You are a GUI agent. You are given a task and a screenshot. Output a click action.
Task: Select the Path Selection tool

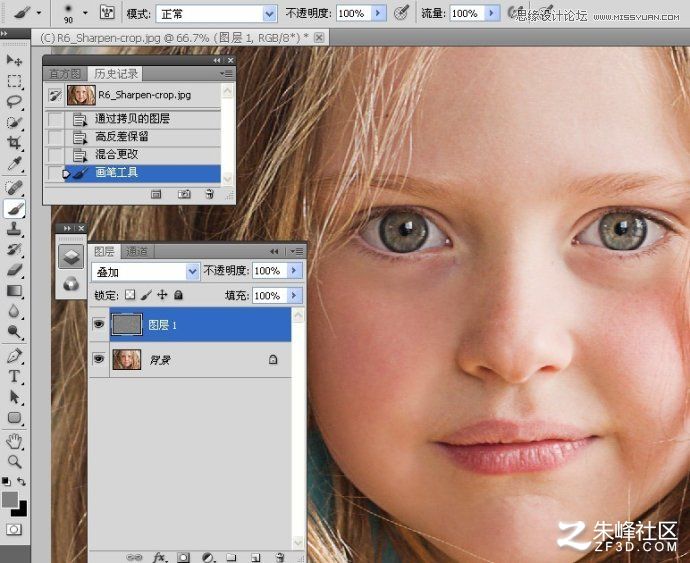coord(14,397)
